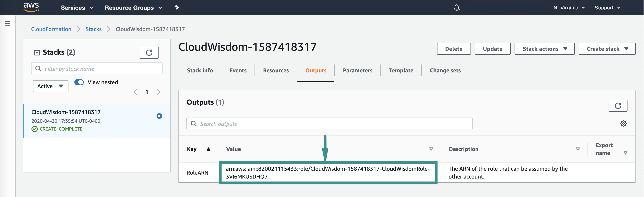Refresh the Outputs table
The image size is (644, 197).
(x=618, y=106)
